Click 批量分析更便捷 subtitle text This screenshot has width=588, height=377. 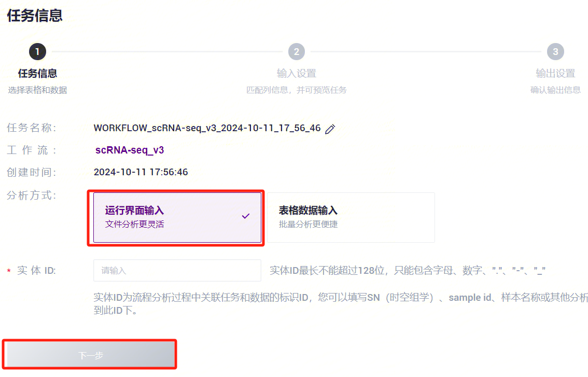pyautogui.click(x=308, y=225)
